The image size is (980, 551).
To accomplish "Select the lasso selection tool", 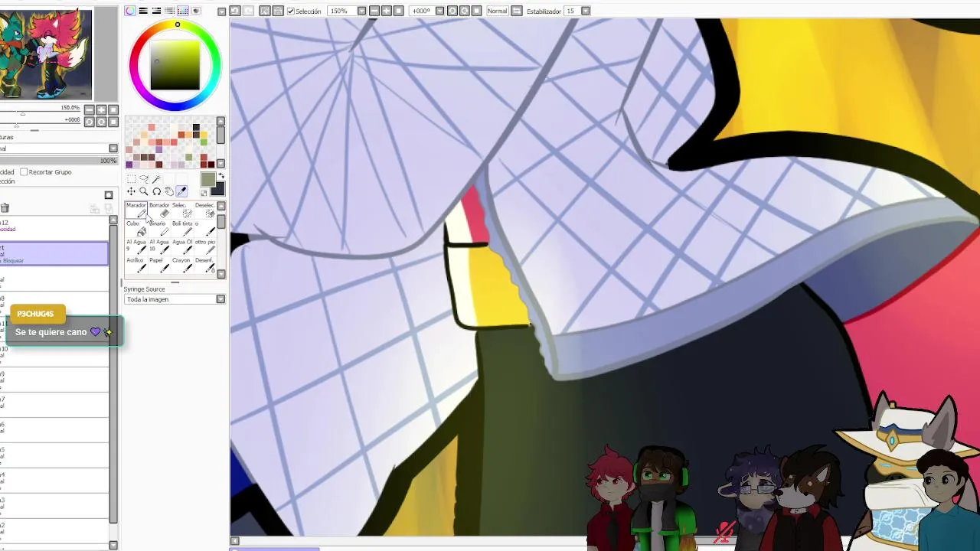I will [x=144, y=179].
